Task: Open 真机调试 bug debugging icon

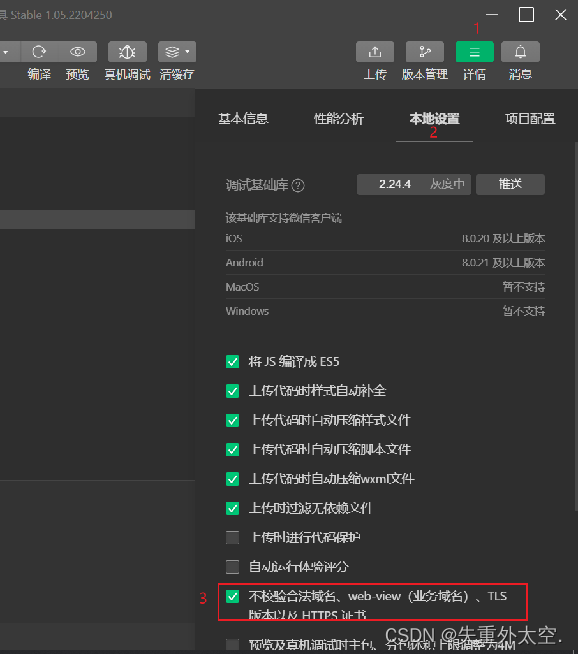Action: 127,52
